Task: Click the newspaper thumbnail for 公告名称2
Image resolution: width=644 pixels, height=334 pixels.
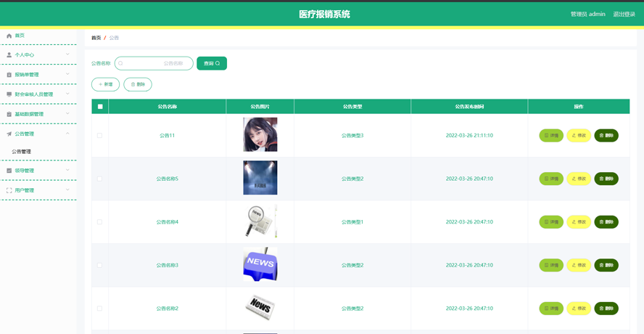Action: [260, 307]
